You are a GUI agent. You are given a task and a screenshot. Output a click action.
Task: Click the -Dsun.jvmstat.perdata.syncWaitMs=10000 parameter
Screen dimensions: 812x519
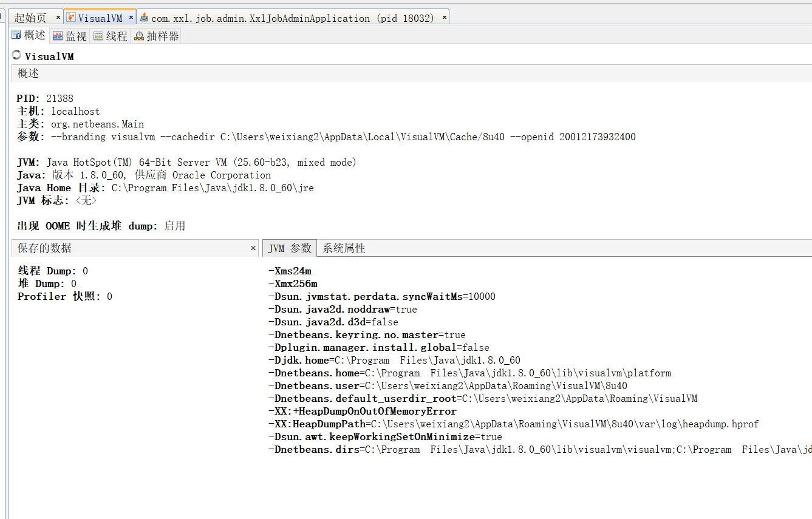click(382, 296)
